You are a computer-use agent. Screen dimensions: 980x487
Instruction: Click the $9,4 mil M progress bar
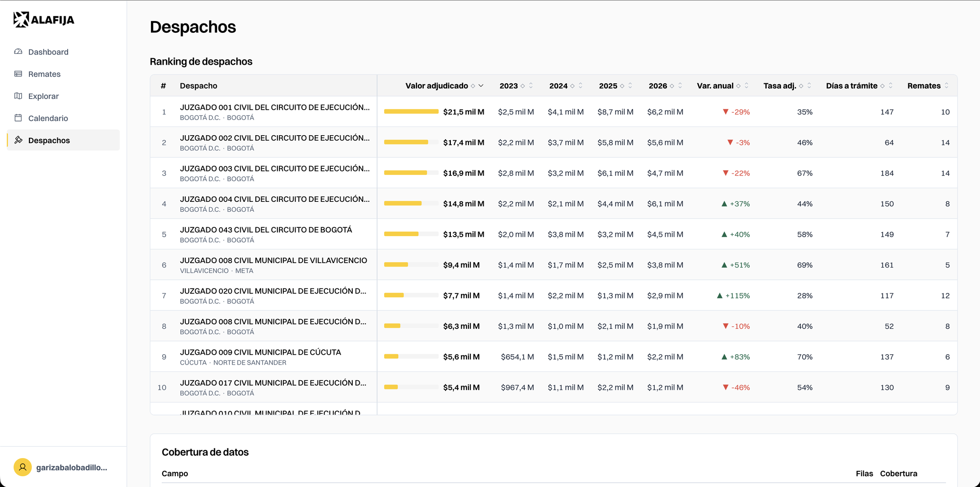tap(411, 265)
